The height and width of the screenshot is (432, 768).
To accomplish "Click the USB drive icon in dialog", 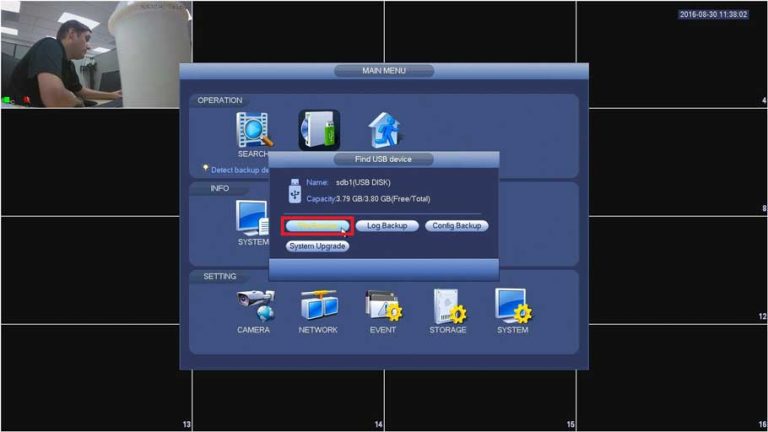I will [x=294, y=191].
